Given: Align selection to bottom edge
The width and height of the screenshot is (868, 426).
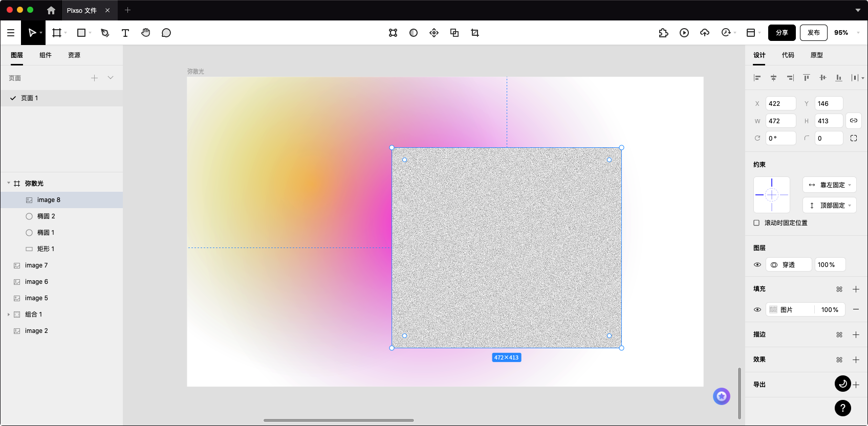Looking at the screenshot, I should coord(839,78).
